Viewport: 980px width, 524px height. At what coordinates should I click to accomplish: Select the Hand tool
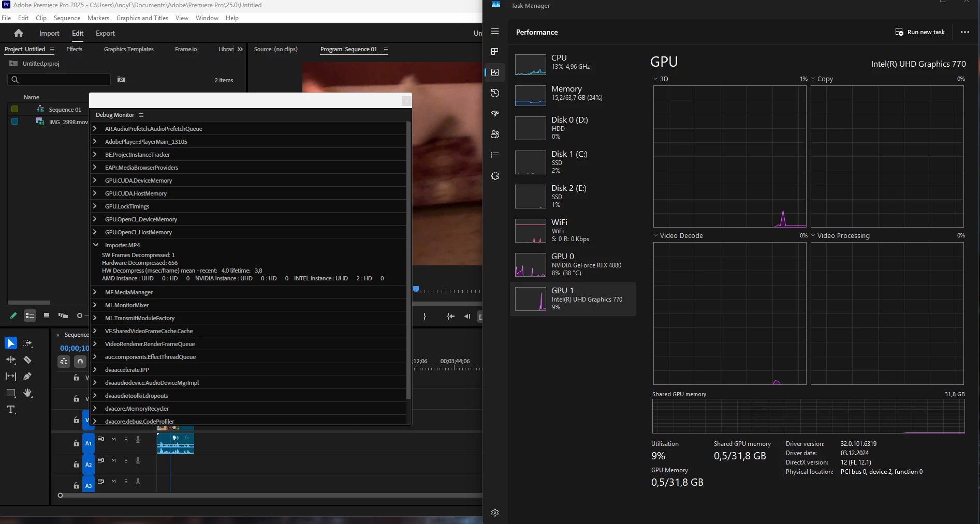coord(27,393)
